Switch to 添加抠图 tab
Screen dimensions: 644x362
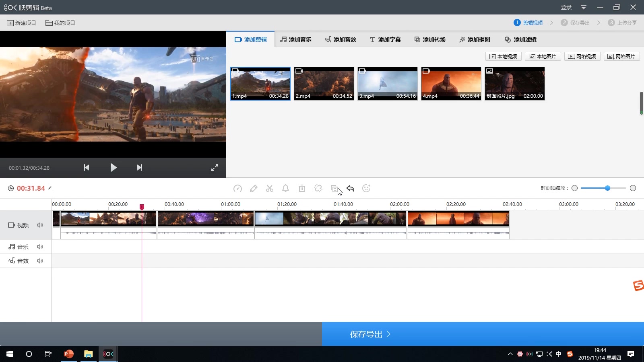475,39
